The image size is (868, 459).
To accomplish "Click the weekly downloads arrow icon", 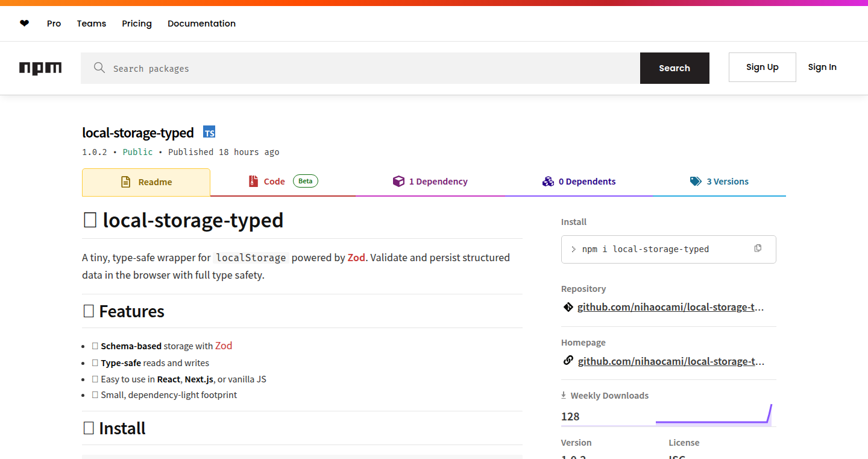I will pos(564,395).
